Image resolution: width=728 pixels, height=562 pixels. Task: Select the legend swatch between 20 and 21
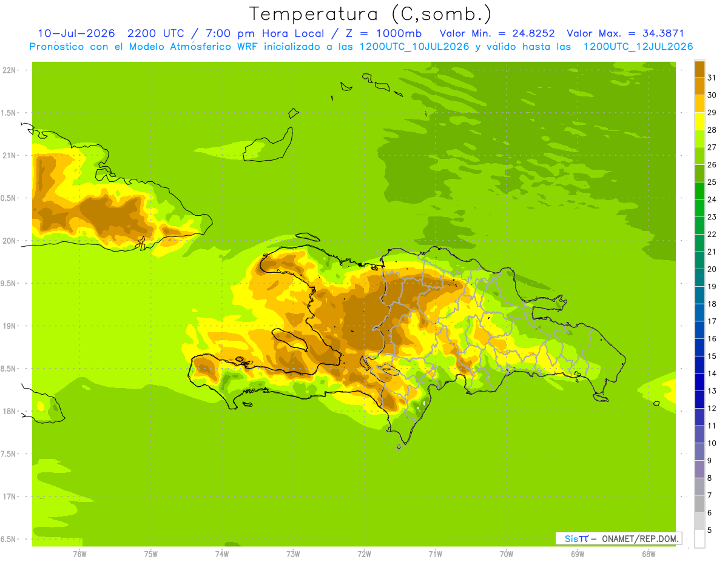pyautogui.click(x=699, y=260)
